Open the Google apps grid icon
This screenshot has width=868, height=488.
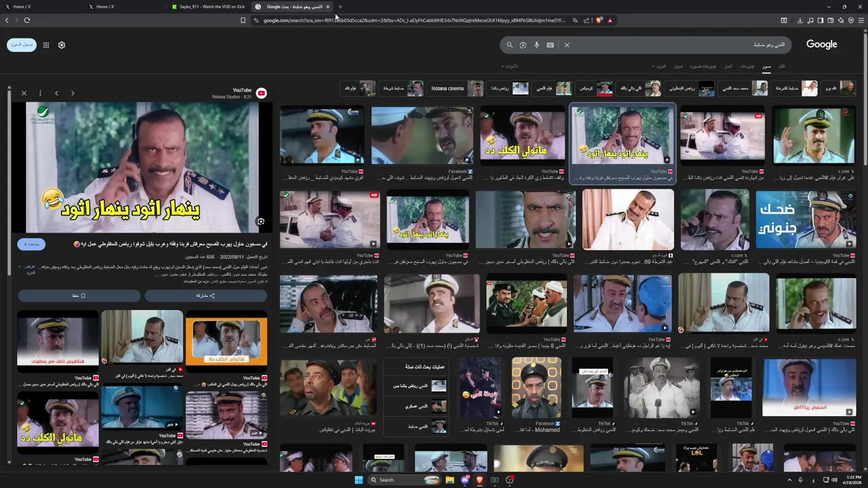tap(46, 45)
